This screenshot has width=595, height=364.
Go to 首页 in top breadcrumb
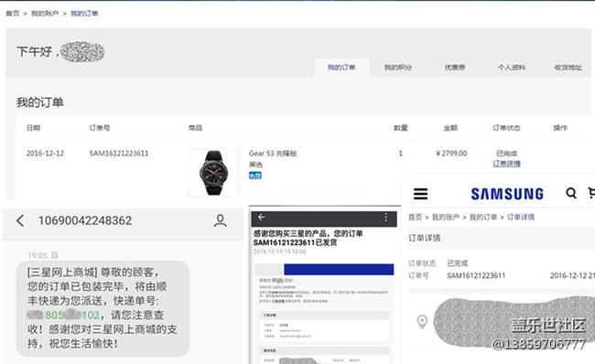[x=13, y=14]
